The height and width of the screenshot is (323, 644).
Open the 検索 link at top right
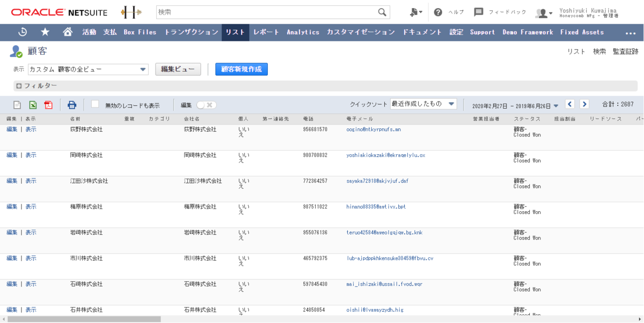click(x=599, y=52)
